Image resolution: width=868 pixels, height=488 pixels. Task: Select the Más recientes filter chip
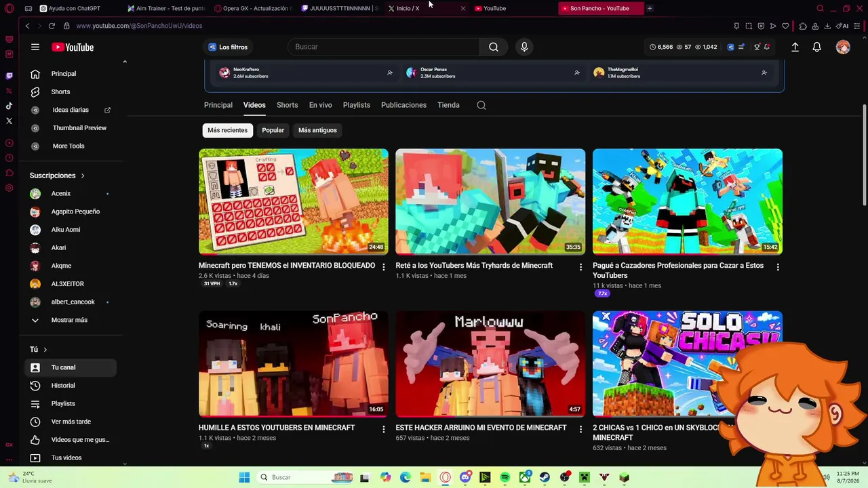228,130
